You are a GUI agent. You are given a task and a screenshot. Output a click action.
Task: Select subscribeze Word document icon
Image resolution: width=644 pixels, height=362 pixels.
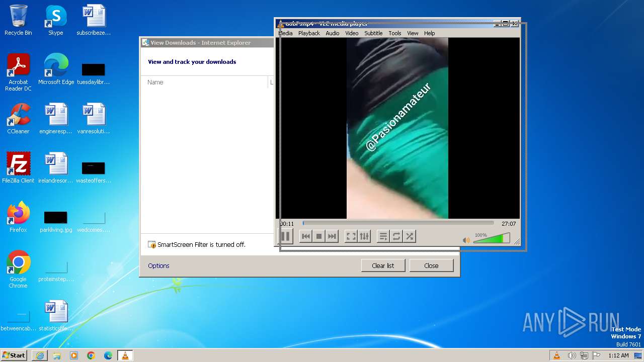tap(94, 20)
